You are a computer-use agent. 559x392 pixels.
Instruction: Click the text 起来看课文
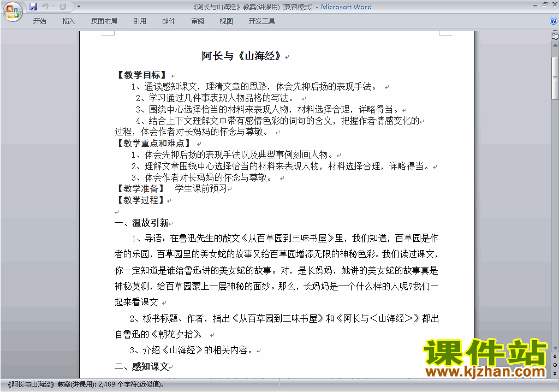coord(136,302)
